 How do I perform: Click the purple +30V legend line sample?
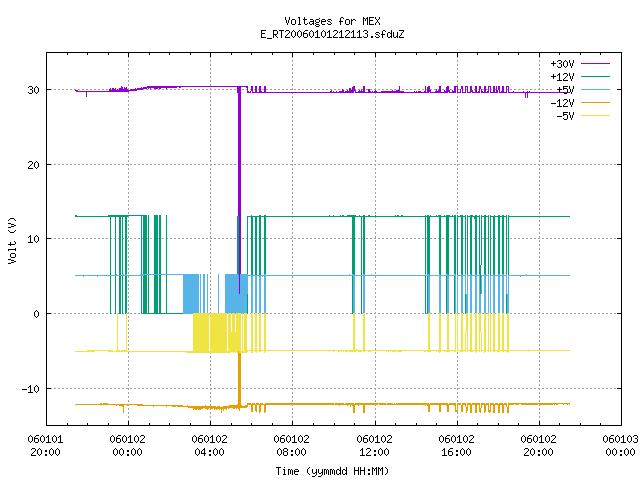(x=595, y=64)
